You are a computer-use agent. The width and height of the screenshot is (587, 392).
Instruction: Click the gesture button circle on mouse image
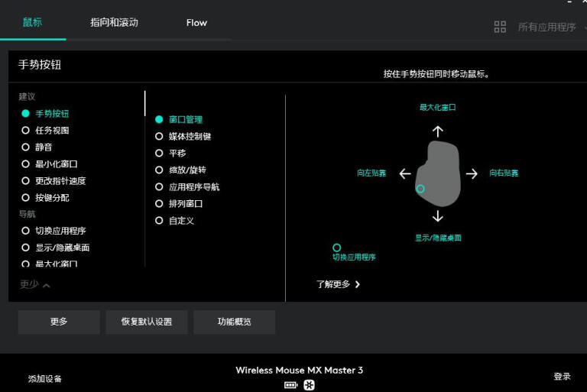[x=420, y=189]
